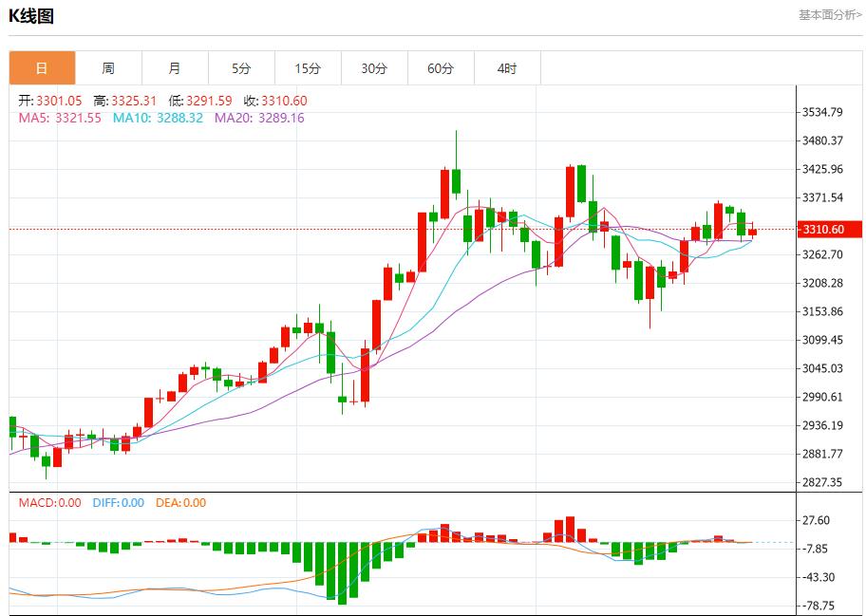Screen dimensions: 866x616
Task: Click the DIFF value label
Action: (119, 503)
